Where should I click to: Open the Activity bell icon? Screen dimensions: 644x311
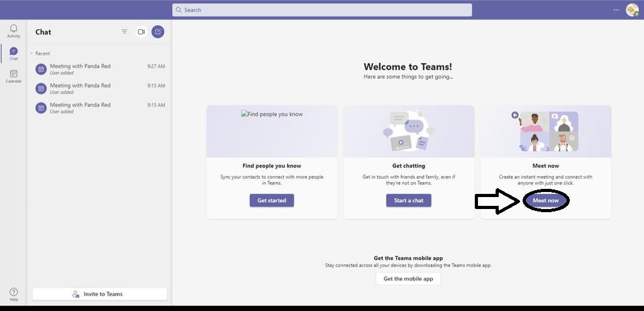pos(14,28)
